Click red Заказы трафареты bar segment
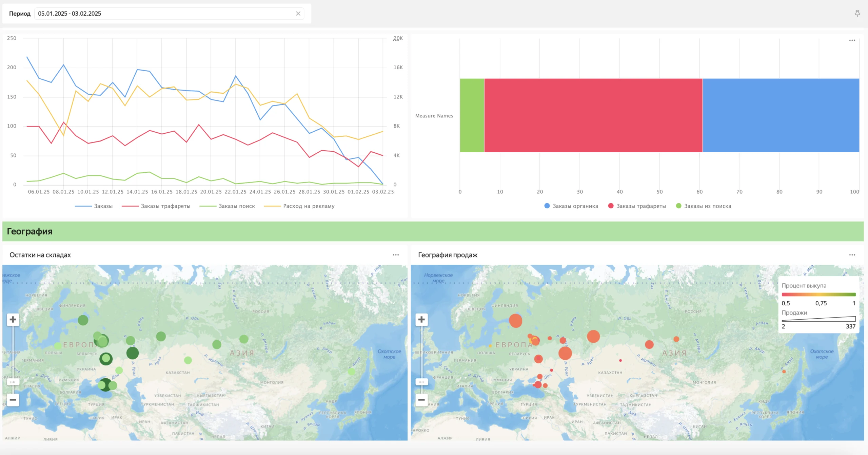Viewport: 868px width, 455px height. coord(593,115)
